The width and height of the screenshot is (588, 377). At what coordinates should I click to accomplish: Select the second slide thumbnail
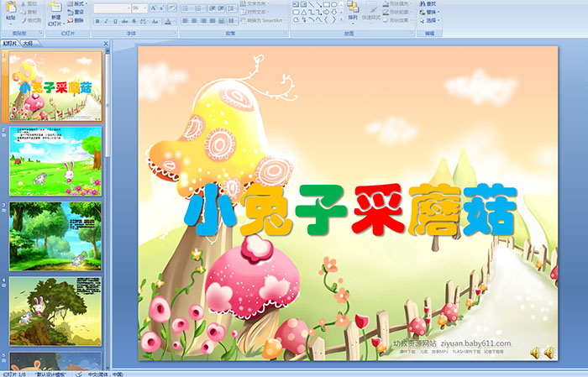(55, 161)
